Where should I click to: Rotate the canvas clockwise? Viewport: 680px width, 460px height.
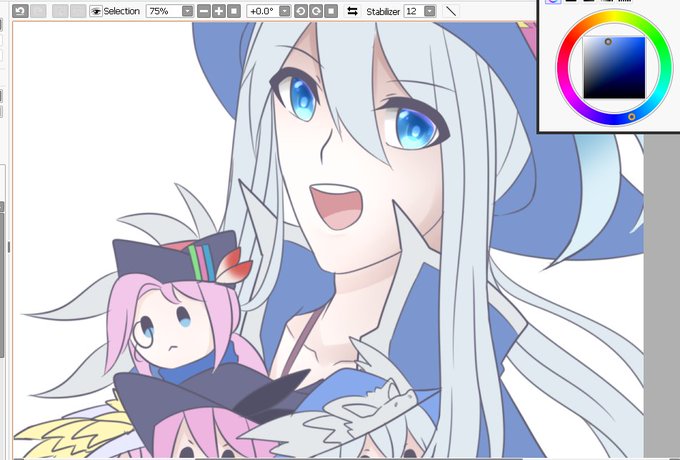(316, 11)
